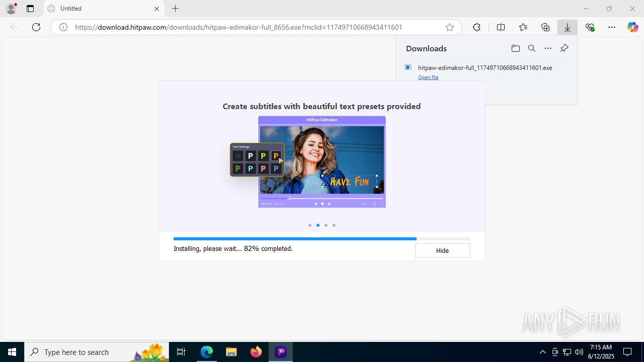Add page to favorites star icon

[450, 27]
